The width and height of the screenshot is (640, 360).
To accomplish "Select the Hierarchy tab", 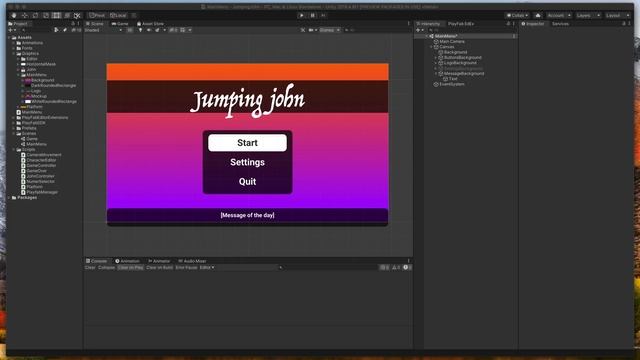I will coord(429,24).
